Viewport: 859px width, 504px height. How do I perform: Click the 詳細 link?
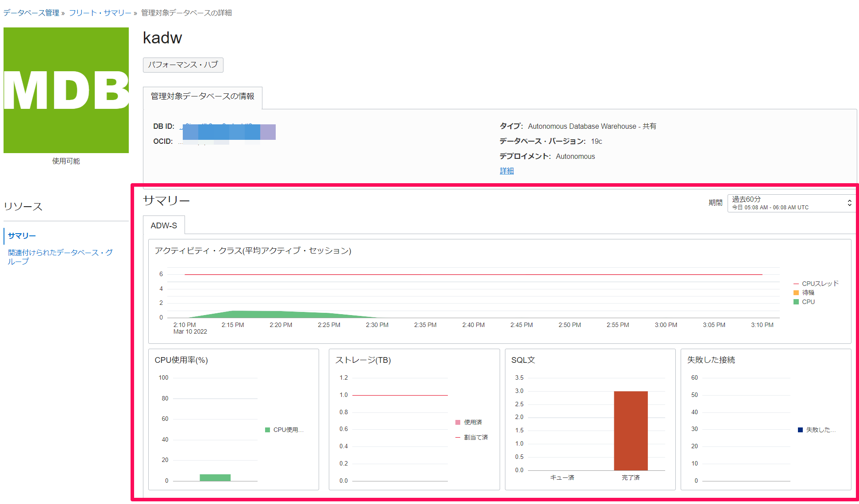click(x=507, y=171)
